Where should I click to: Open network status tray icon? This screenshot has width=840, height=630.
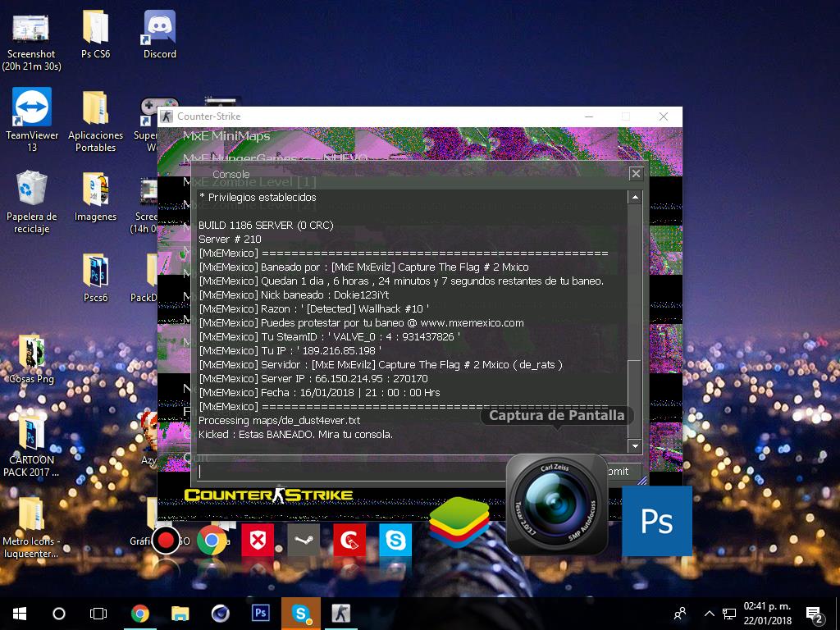(x=729, y=614)
